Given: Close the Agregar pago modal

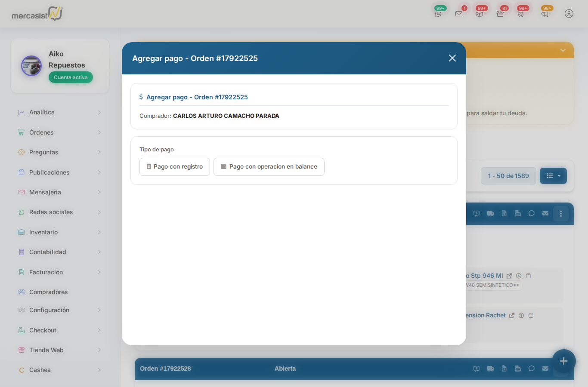Looking at the screenshot, I should pyautogui.click(x=452, y=58).
